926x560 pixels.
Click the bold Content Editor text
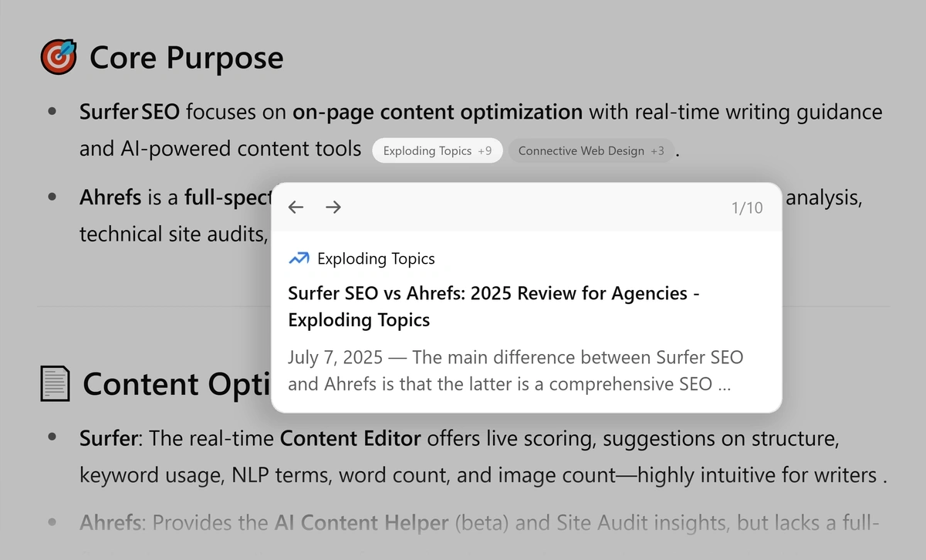click(350, 439)
